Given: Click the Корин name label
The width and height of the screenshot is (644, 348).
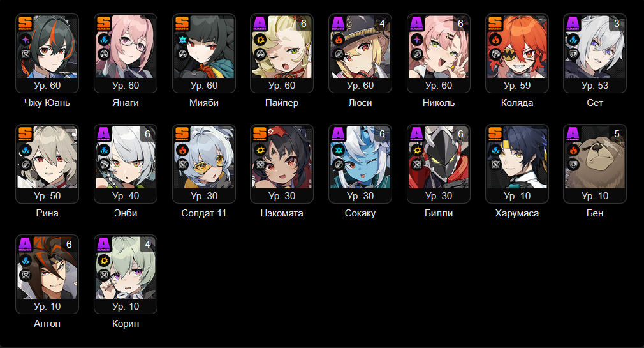Looking at the screenshot, I should (126, 324).
